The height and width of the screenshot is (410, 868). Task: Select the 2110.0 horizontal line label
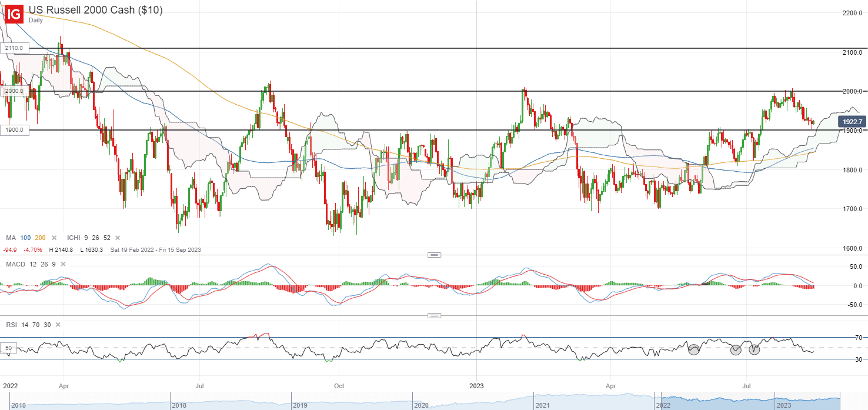coord(14,48)
